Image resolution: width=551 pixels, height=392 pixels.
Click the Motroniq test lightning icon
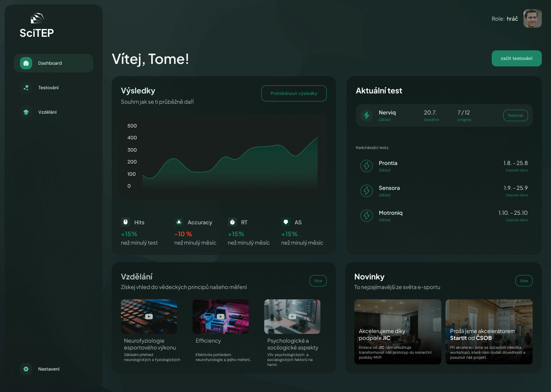(x=367, y=216)
